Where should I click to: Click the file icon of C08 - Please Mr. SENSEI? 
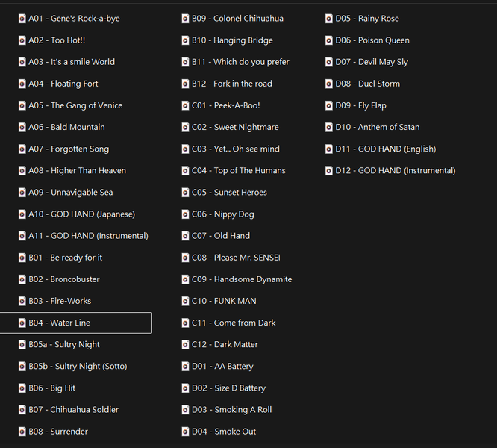click(185, 258)
